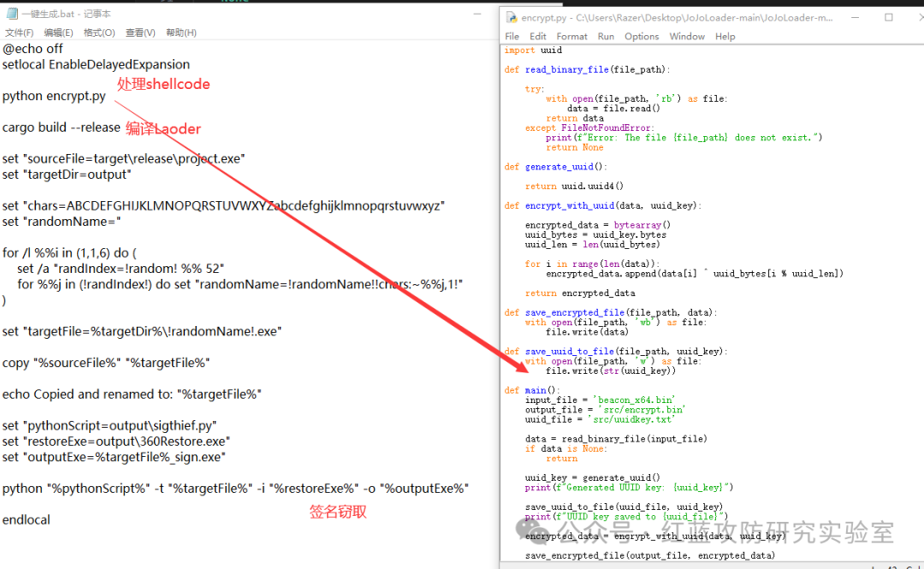Open Help menu in IDLE editor

[725, 37]
